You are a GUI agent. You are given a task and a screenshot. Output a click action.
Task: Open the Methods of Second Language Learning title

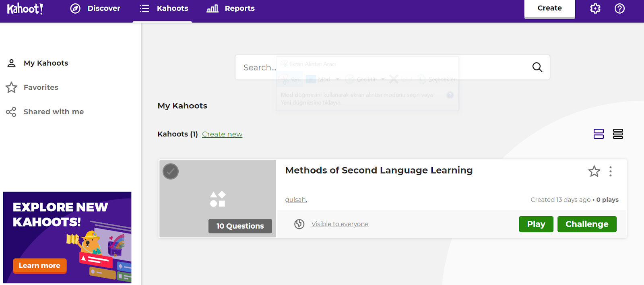click(379, 170)
